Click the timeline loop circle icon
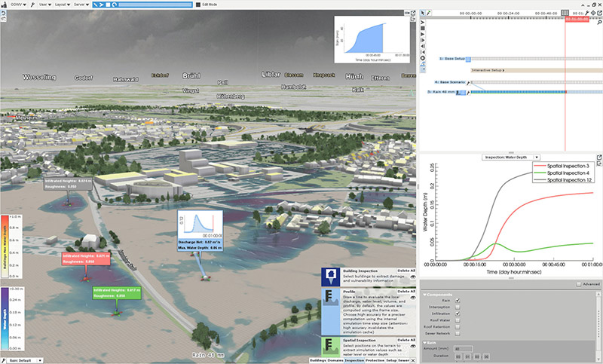The width and height of the screenshot is (603, 364). [x=423, y=58]
